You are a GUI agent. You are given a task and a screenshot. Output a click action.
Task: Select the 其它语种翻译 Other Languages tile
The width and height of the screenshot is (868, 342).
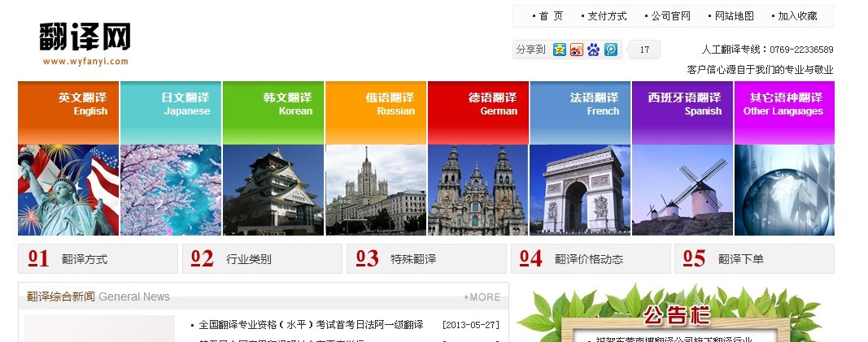784,113
